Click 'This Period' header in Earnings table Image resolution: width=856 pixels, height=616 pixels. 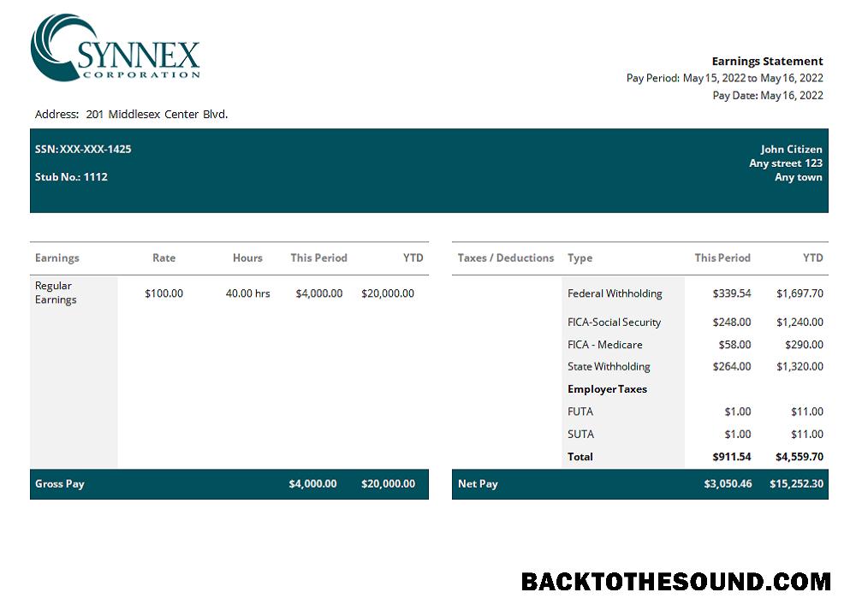[318, 258]
